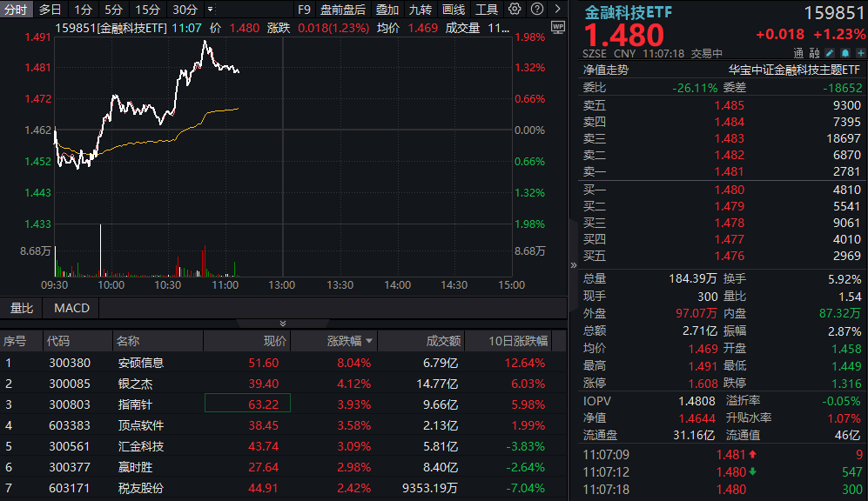Toggle the 叠加 overlay option

(387, 10)
